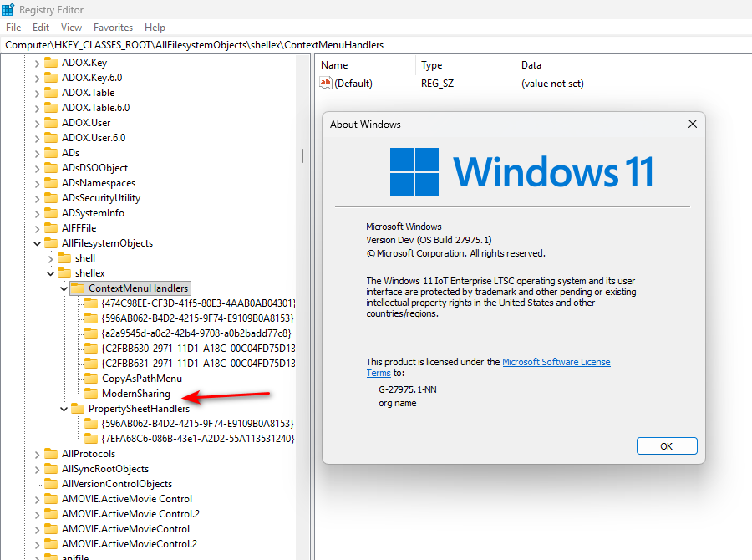Click the AllFilesystemObjects folder icon

coord(50,243)
